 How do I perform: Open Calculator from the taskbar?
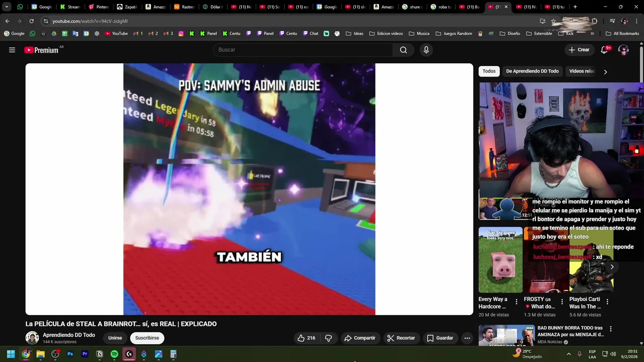click(x=173, y=354)
